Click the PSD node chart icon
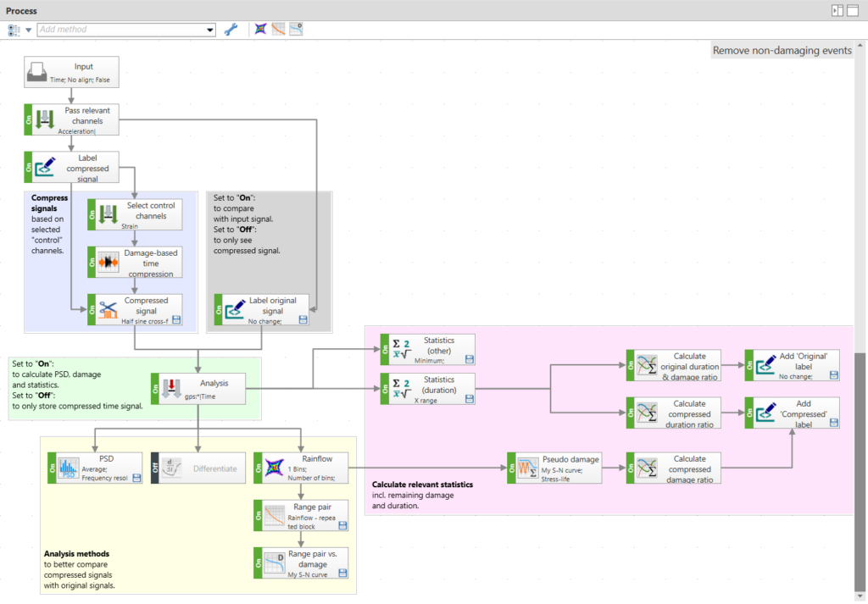 coord(69,468)
